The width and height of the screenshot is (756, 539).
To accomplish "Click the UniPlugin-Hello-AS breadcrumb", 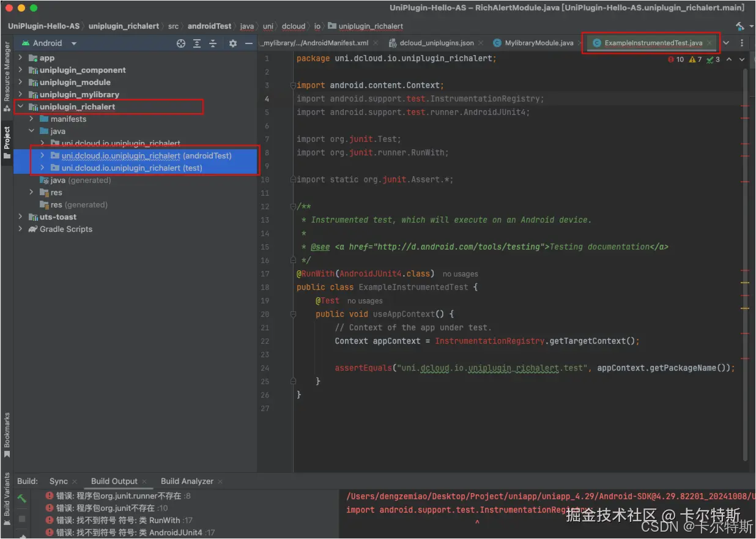I will pyautogui.click(x=43, y=26).
